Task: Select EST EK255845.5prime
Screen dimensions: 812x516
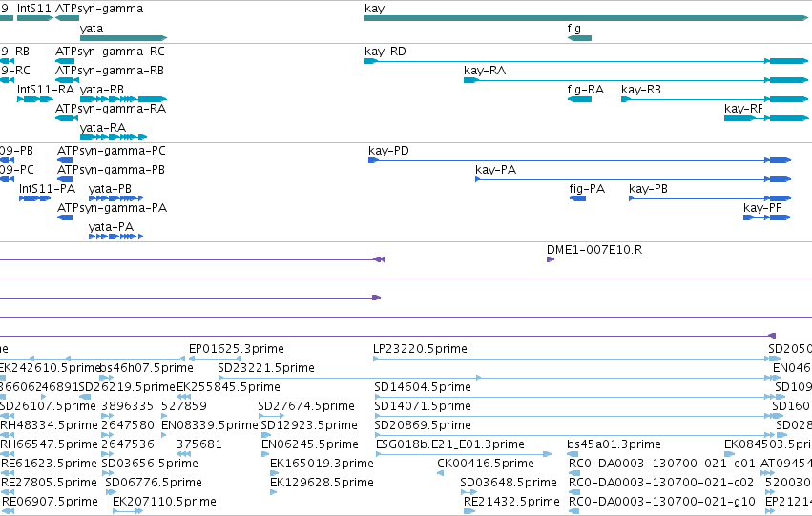Action: tap(183, 397)
